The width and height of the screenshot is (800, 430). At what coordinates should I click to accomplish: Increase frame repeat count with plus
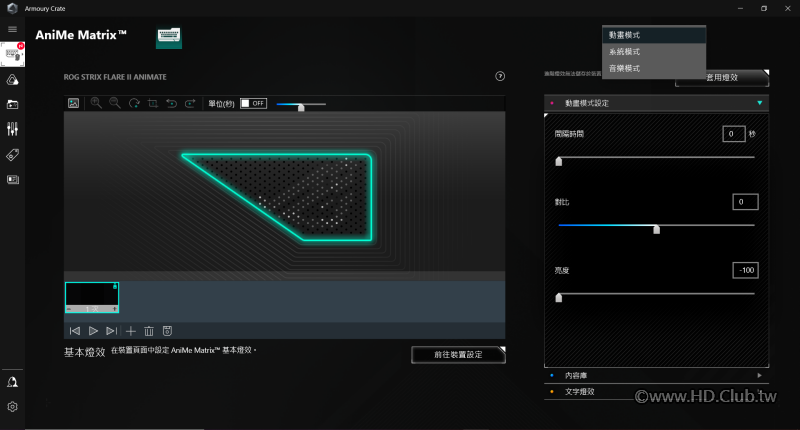pos(115,309)
